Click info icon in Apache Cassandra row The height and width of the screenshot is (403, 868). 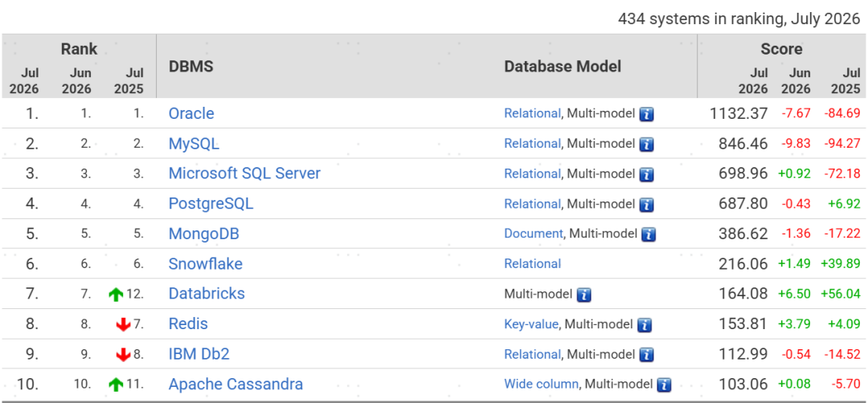[x=665, y=385]
